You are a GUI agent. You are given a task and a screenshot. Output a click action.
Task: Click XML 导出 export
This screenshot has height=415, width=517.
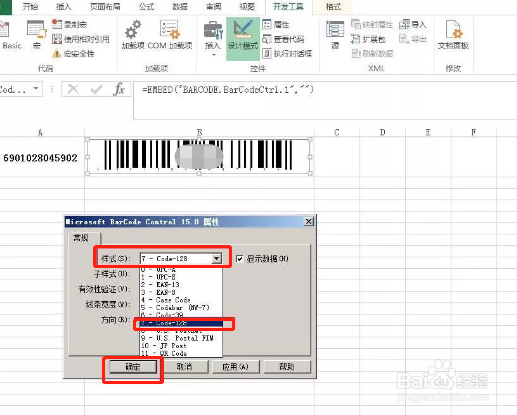(x=413, y=39)
